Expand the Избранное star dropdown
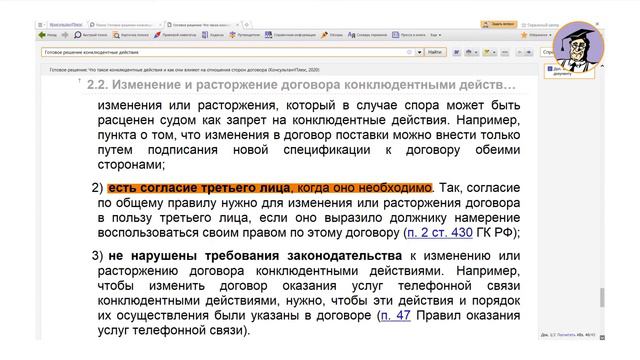Image resolution: width=640 pixels, height=360 pixels. 536,35
